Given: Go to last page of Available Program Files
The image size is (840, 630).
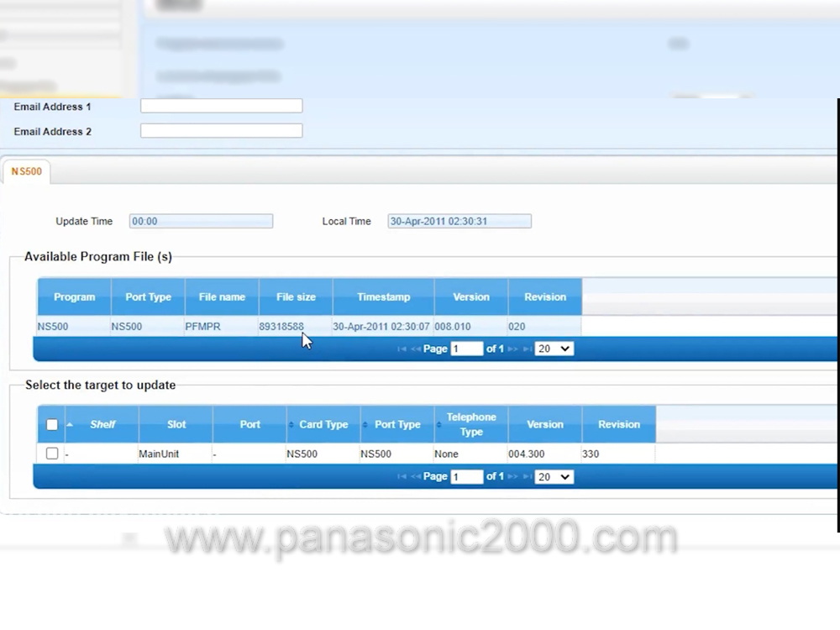Looking at the screenshot, I should coord(528,349).
